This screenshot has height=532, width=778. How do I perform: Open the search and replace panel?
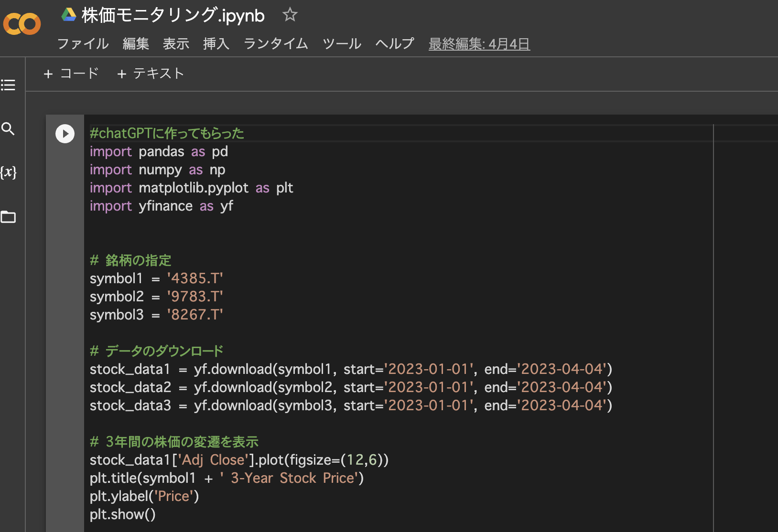pos(8,128)
